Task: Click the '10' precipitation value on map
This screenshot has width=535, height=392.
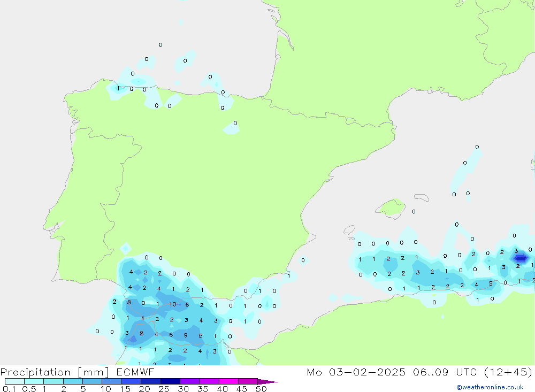Action: 173,304
